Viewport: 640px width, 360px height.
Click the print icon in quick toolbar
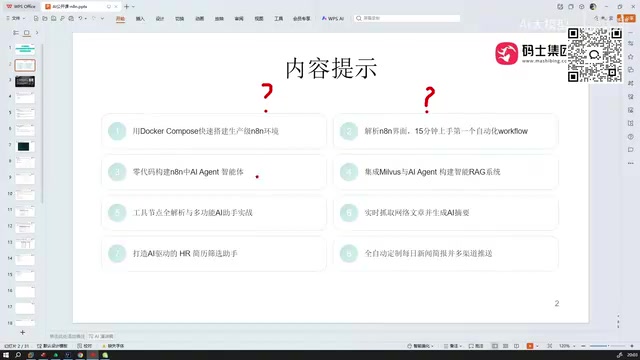point(71,18)
